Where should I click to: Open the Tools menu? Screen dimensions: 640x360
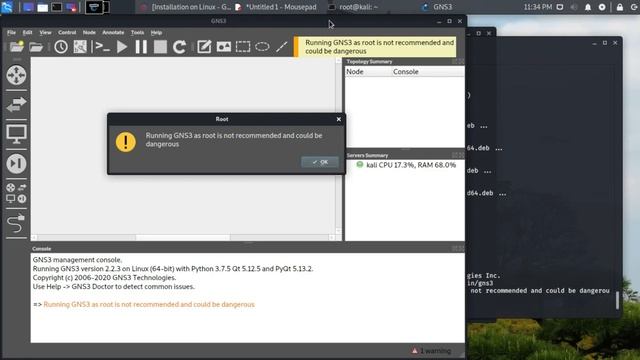click(x=138, y=32)
